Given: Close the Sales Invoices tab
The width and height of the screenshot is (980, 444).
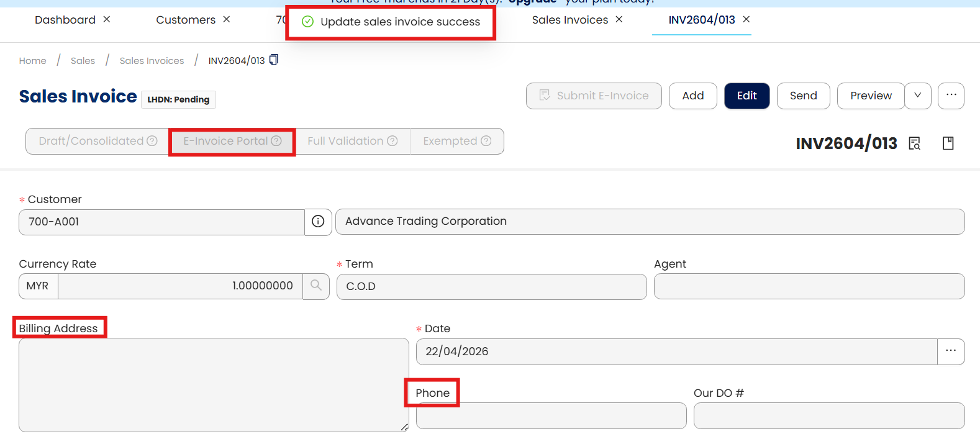Looking at the screenshot, I should point(619,19).
